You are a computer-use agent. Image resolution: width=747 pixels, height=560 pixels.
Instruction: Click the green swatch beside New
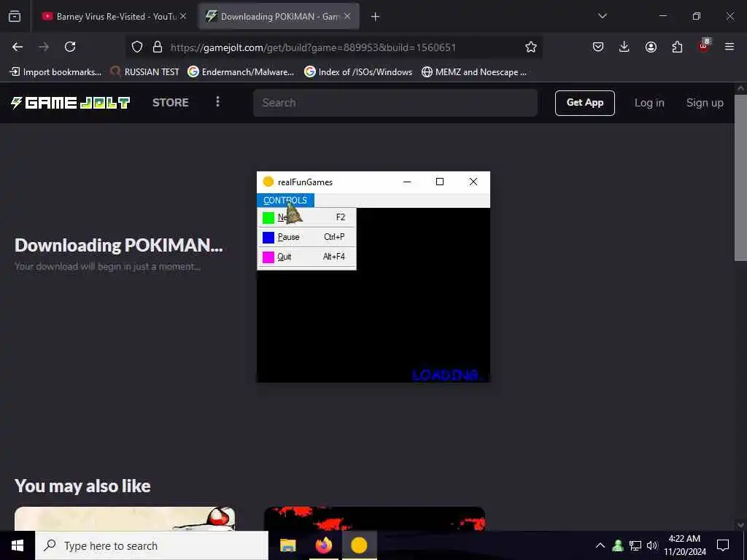268,217
